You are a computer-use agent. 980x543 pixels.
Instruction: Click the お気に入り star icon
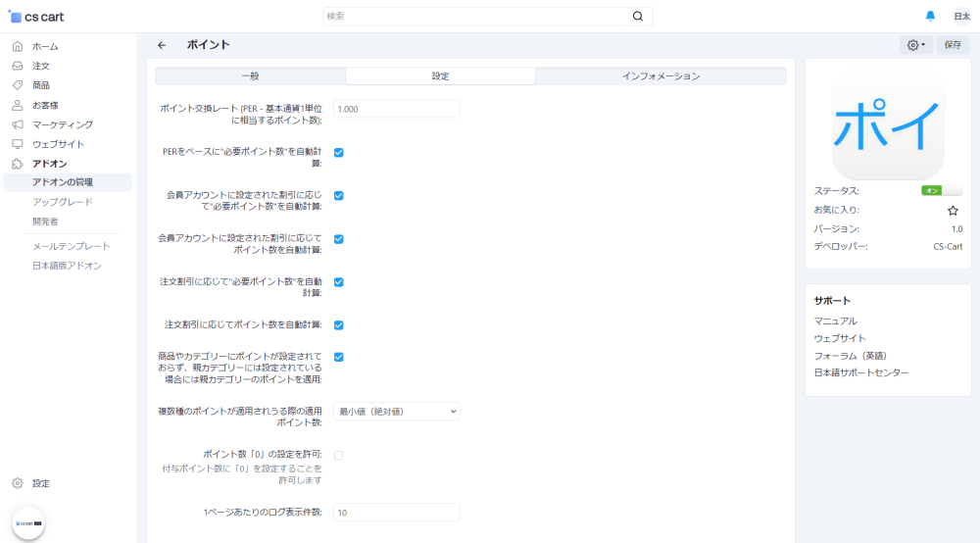(x=953, y=211)
